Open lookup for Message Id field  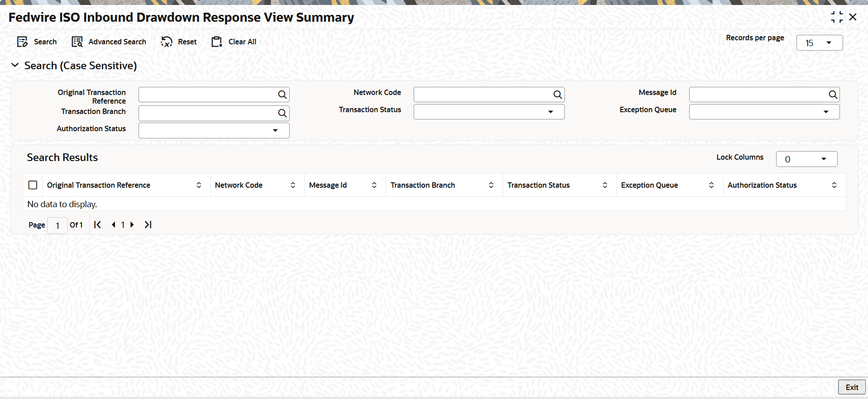833,95
